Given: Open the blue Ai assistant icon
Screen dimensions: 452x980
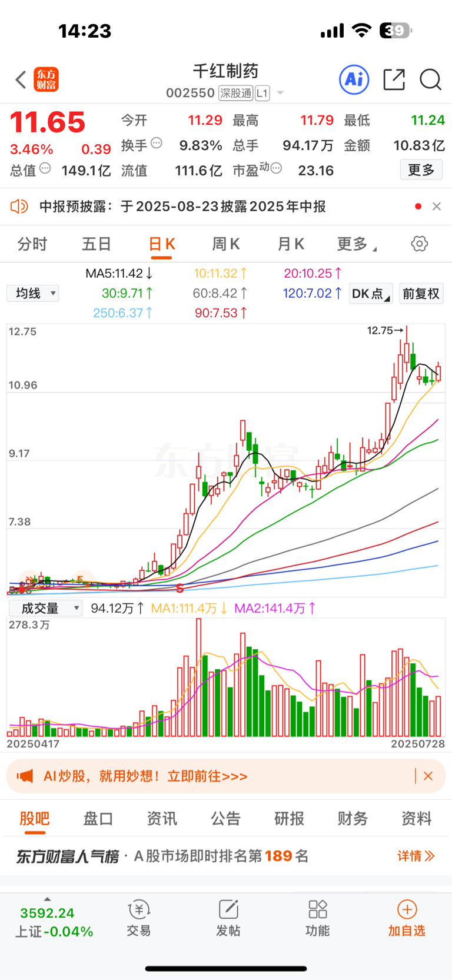Looking at the screenshot, I should click(354, 79).
